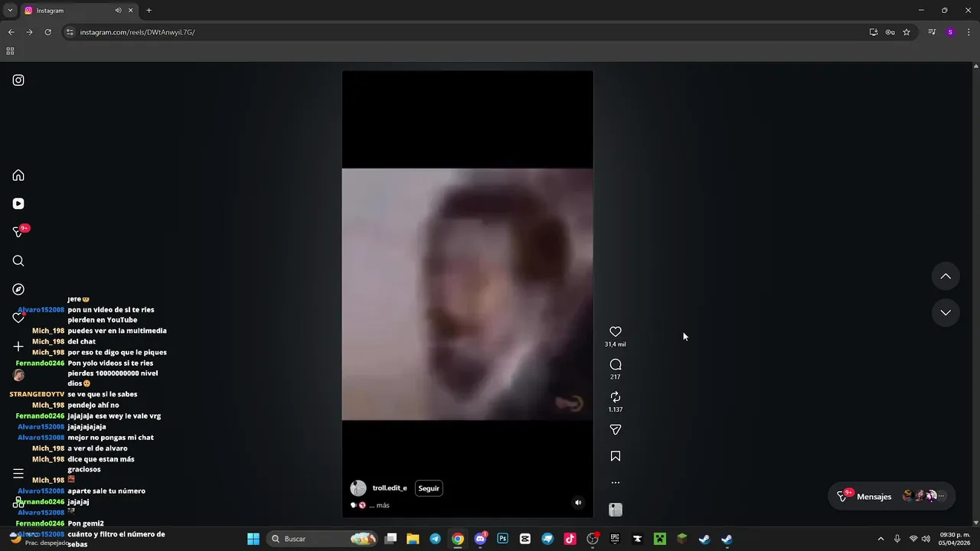Open the Windows Start menu
980x551 pixels.
click(253, 539)
